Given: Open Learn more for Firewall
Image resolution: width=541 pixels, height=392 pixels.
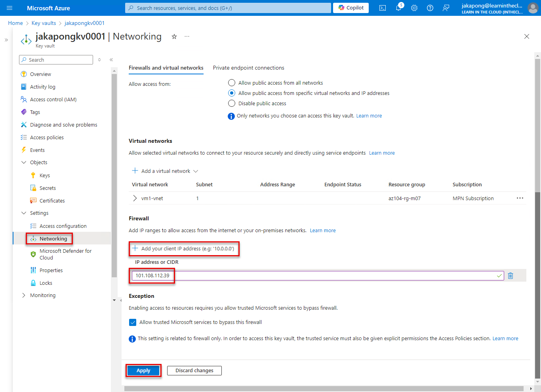Looking at the screenshot, I should tap(323, 231).
